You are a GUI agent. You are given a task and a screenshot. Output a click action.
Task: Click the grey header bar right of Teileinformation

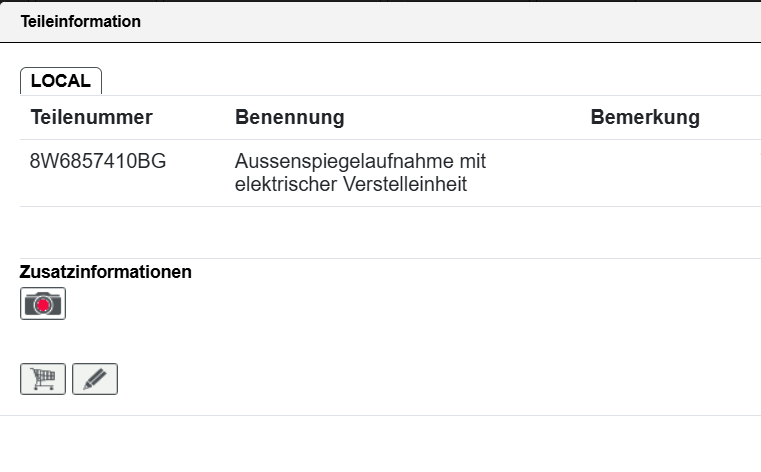point(450,21)
